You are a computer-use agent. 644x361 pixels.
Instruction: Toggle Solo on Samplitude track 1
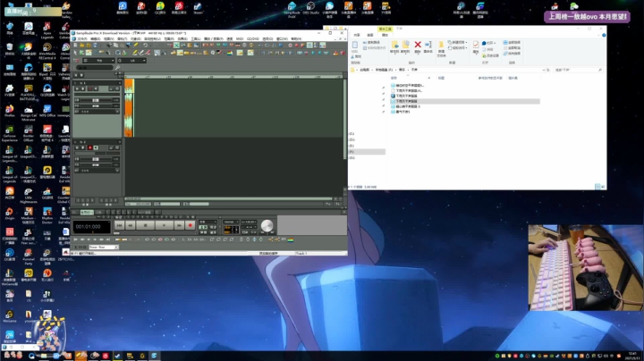pyautogui.click(x=83, y=88)
